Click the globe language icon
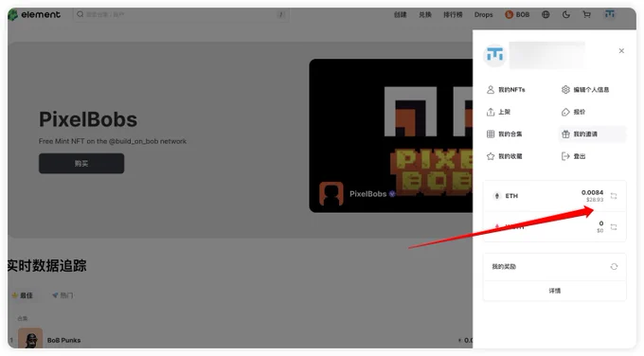The width and height of the screenshot is (644, 356). point(546,15)
